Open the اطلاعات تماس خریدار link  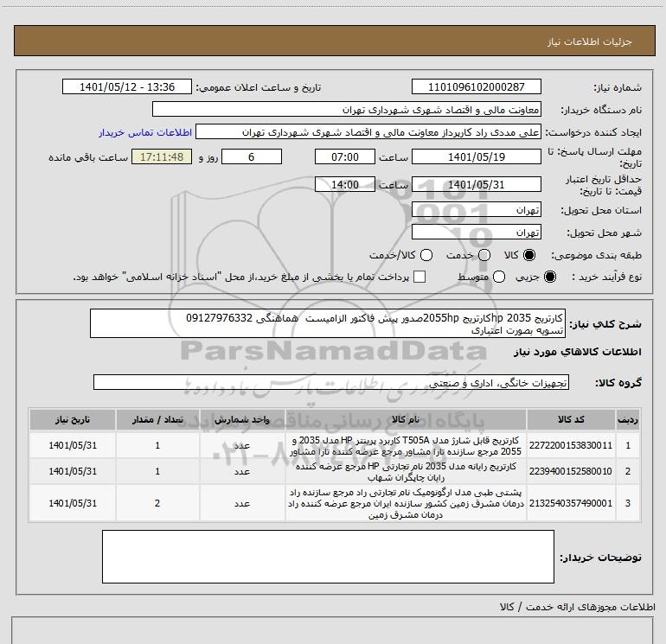click(145, 132)
